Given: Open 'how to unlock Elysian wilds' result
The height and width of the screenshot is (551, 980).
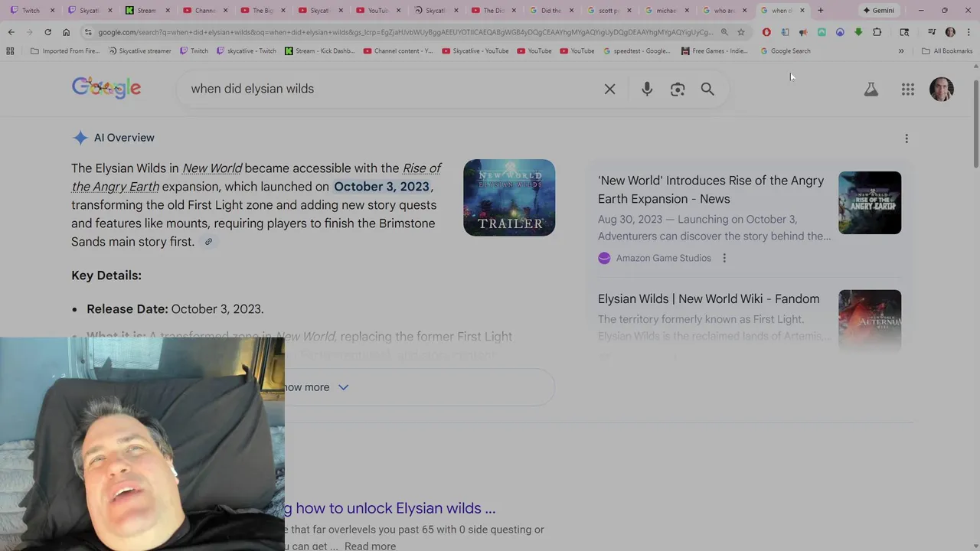Looking at the screenshot, I should click(390, 508).
